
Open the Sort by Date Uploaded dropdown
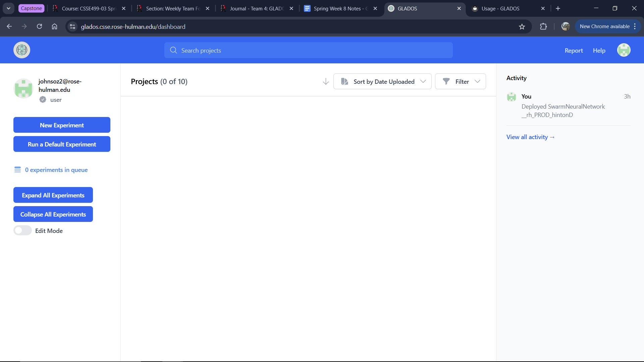click(382, 81)
